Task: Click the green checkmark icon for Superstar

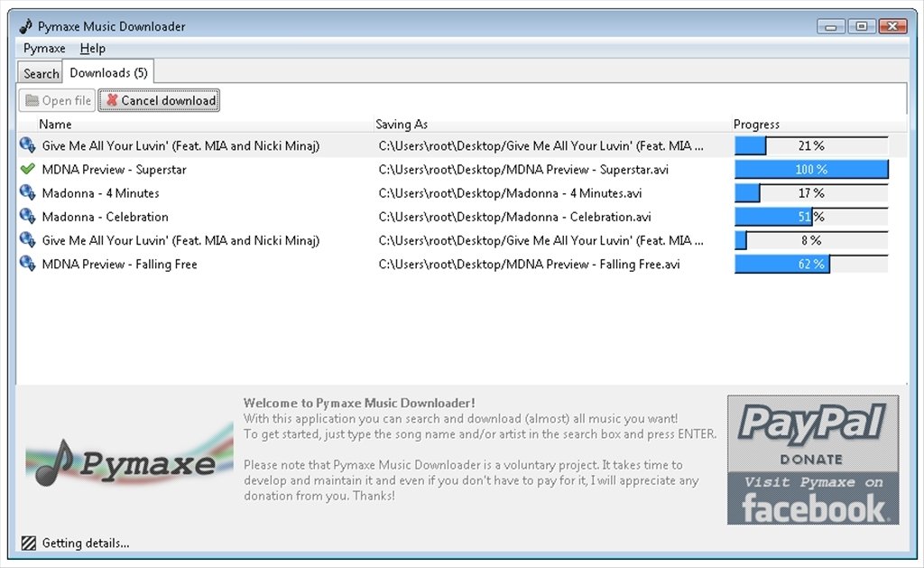Action: [27, 169]
